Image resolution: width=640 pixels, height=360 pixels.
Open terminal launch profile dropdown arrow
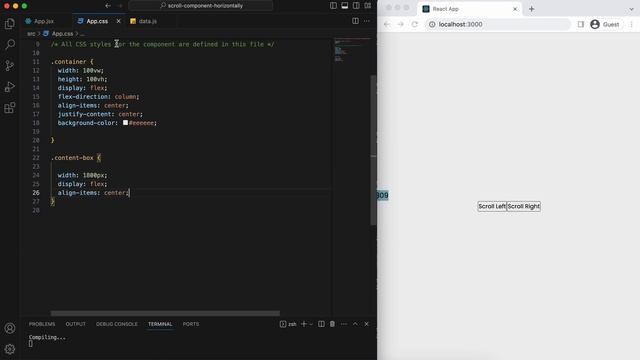(311, 324)
